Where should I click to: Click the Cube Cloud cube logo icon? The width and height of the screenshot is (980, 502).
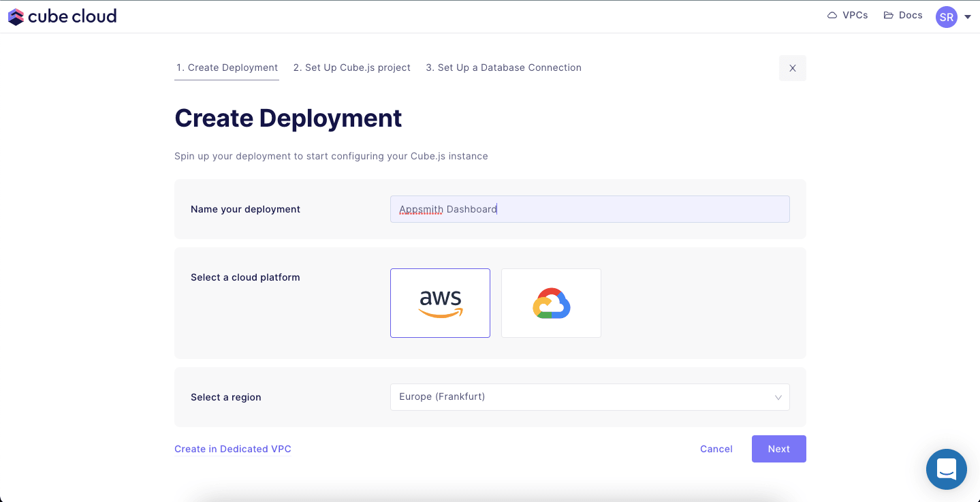coord(16,16)
